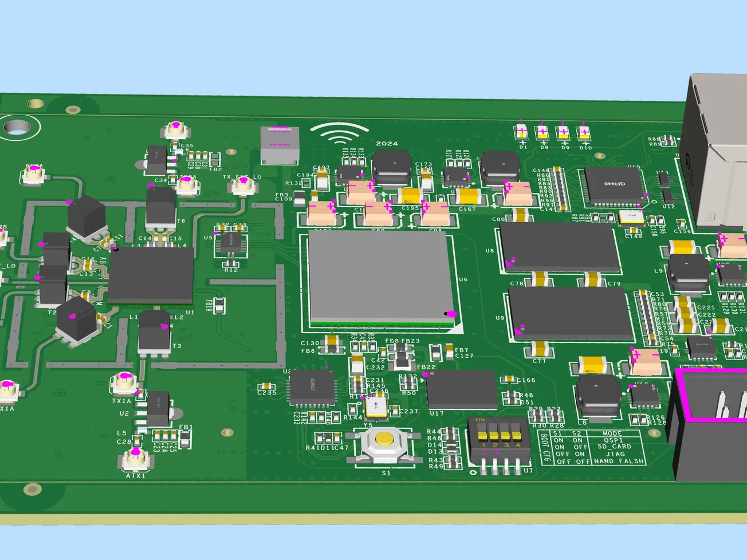
Task: Click the QSPI entry in boot table
Action: pos(614,440)
